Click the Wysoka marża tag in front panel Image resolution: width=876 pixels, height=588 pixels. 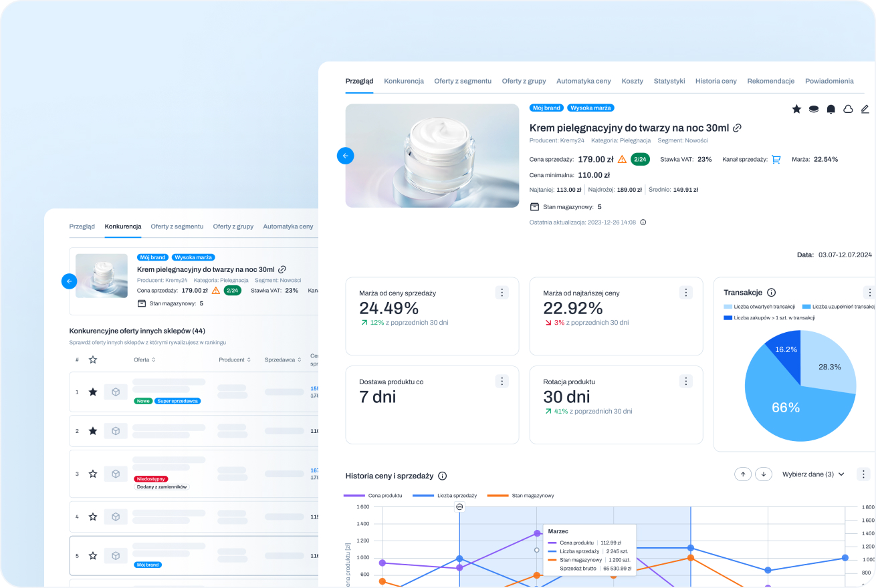[x=590, y=108]
